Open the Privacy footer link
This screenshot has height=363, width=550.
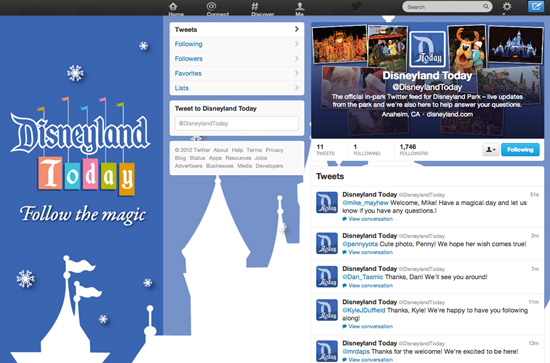coord(274,150)
